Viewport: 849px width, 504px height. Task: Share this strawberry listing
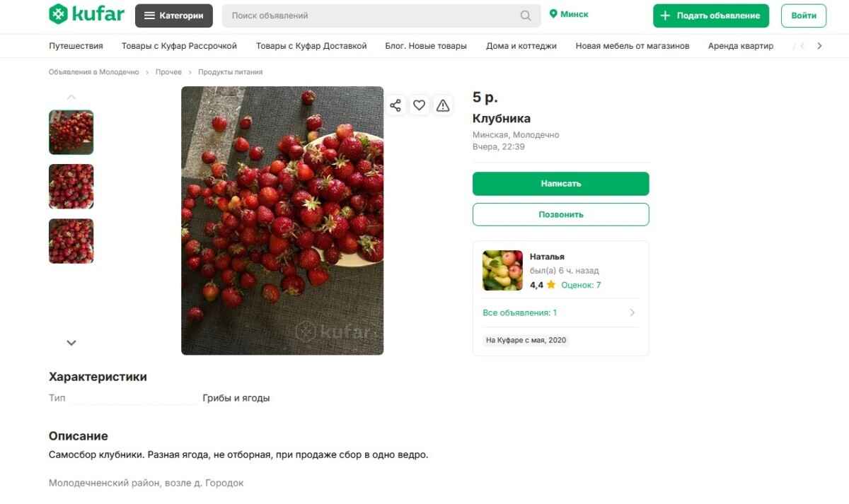point(395,105)
